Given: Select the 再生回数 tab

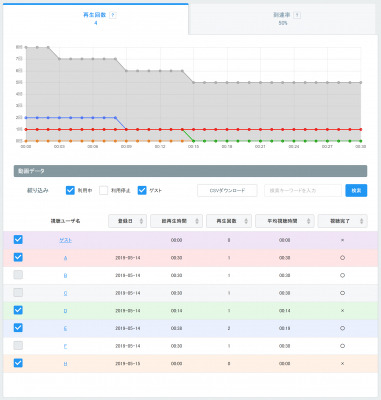Looking at the screenshot, I should pos(96,19).
